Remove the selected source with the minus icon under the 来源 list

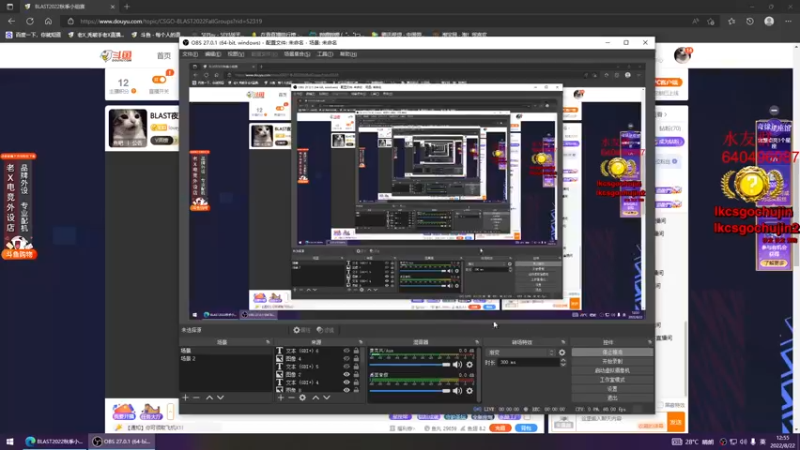click(291, 397)
